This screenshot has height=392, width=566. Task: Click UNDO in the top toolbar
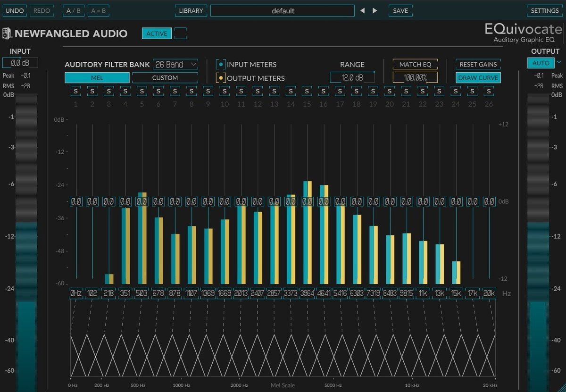pos(15,10)
